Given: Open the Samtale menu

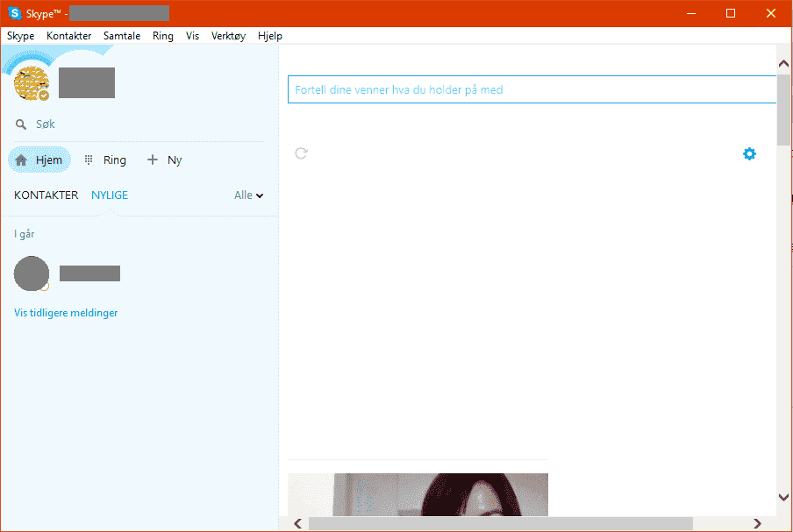Looking at the screenshot, I should tap(122, 36).
